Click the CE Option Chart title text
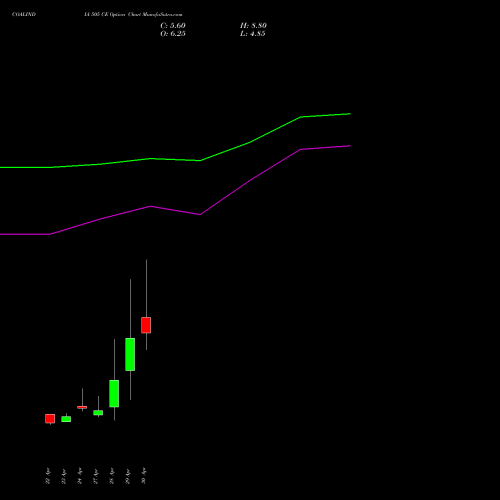This screenshot has width=500, height=500. click(x=133, y=15)
